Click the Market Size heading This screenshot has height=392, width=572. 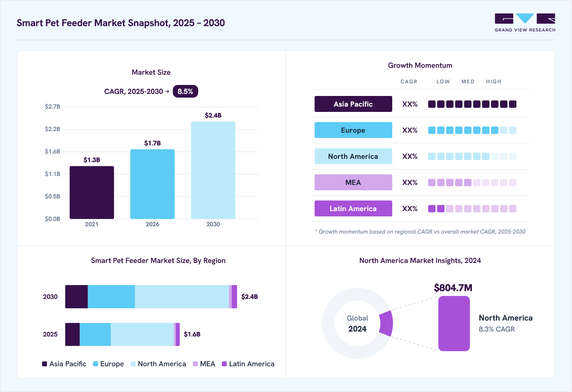point(151,72)
